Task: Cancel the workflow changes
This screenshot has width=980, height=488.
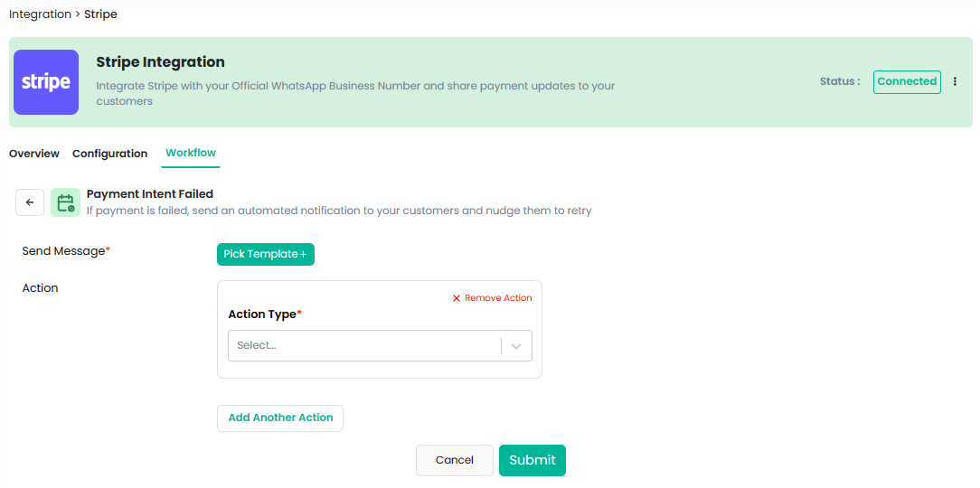Action: click(x=454, y=460)
